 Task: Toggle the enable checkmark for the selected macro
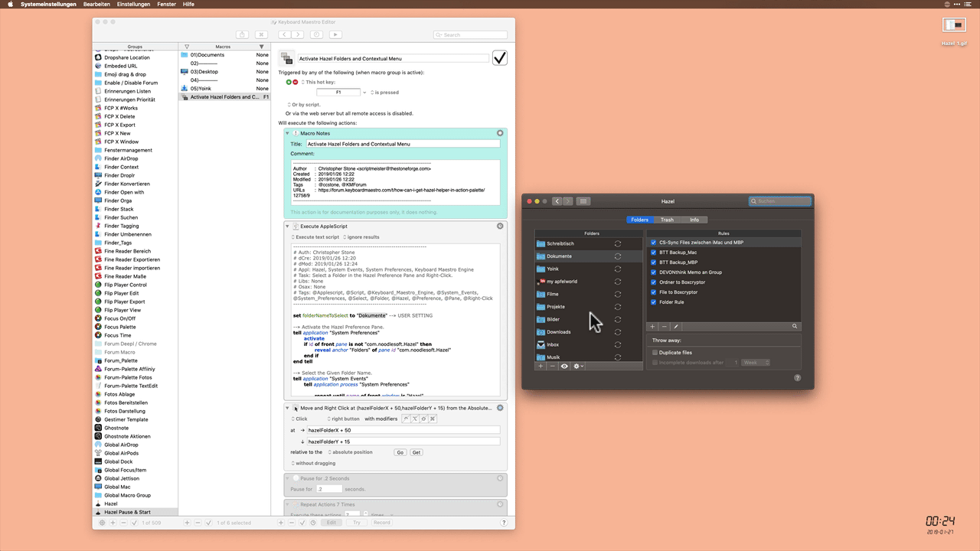click(x=208, y=523)
